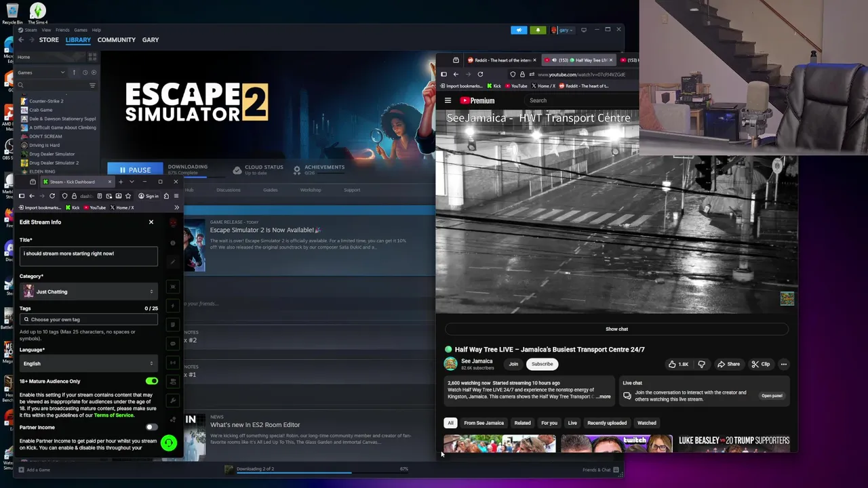The height and width of the screenshot is (488, 868).
Task: Select Drug Dealer Simulator 2 in library
Action: point(54,163)
